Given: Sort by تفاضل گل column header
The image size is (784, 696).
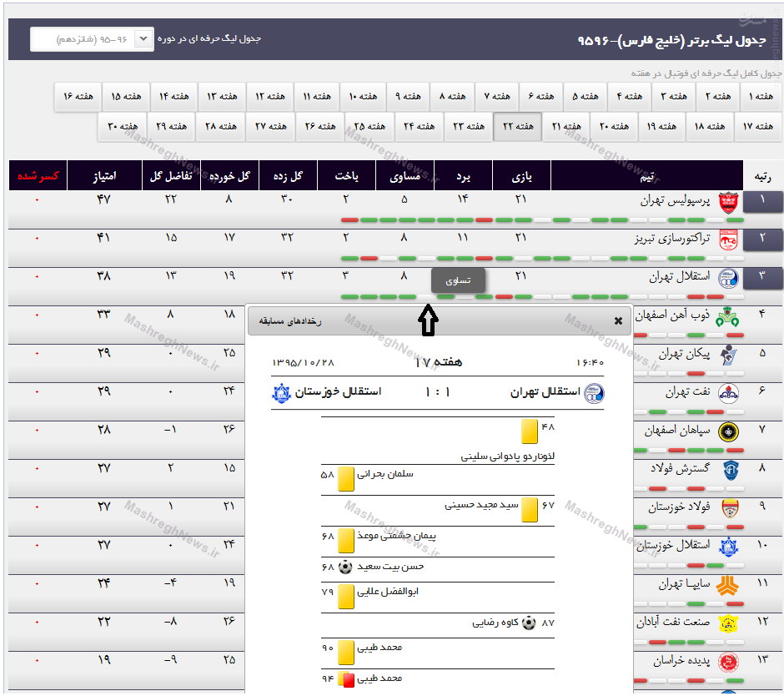Looking at the screenshot, I should (x=171, y=175).
